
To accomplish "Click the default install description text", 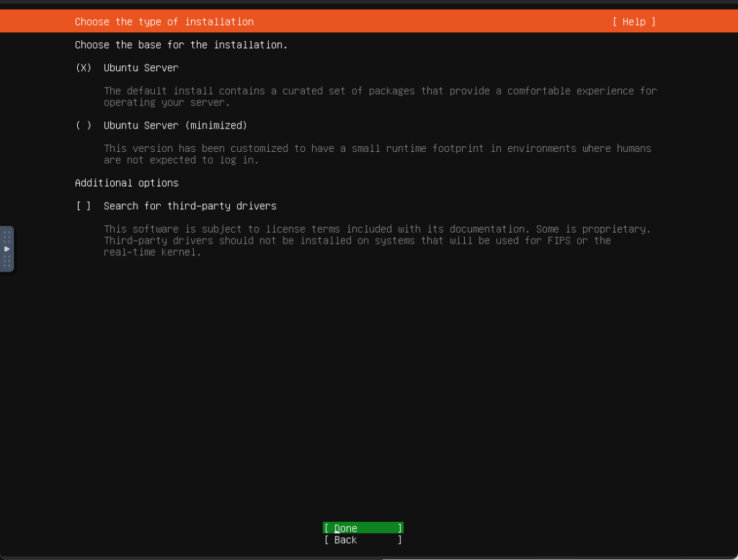I will pyautogui.click(x=380, y=96).
